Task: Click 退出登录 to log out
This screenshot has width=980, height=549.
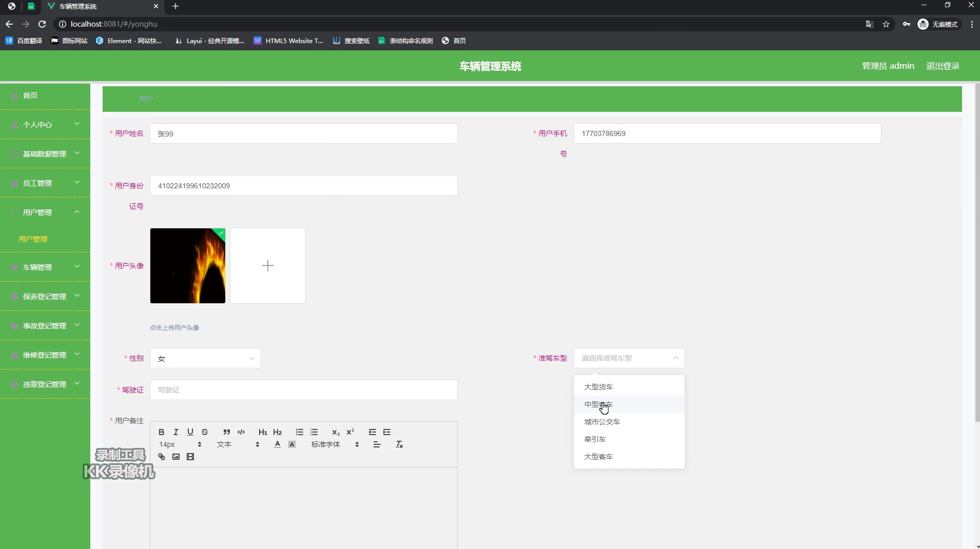Action: [943, 66]
